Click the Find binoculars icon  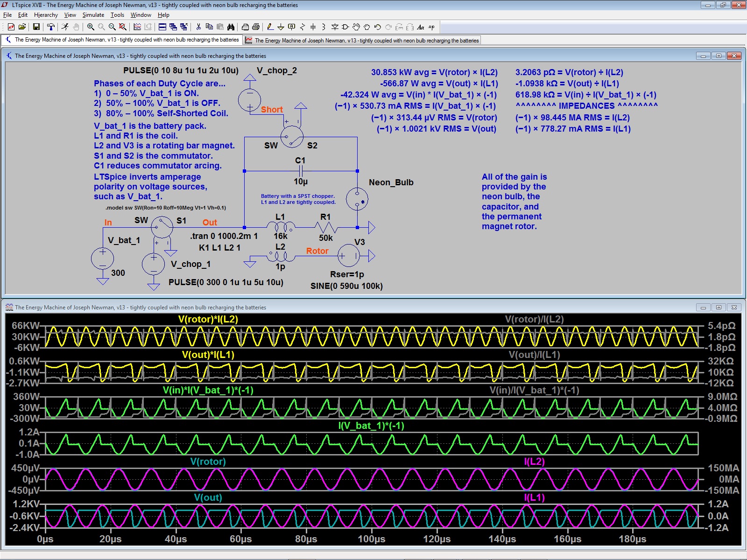coord(231,27)
